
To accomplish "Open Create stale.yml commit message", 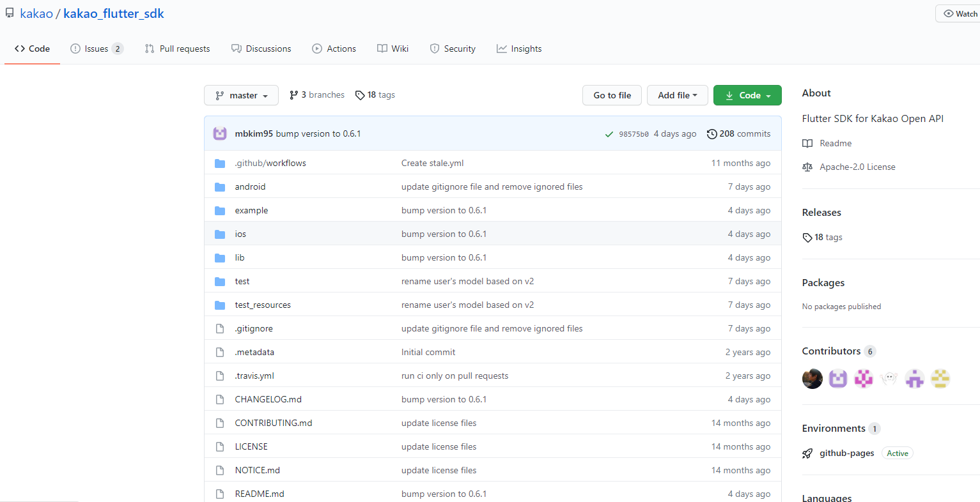I will tap(433, 163).
